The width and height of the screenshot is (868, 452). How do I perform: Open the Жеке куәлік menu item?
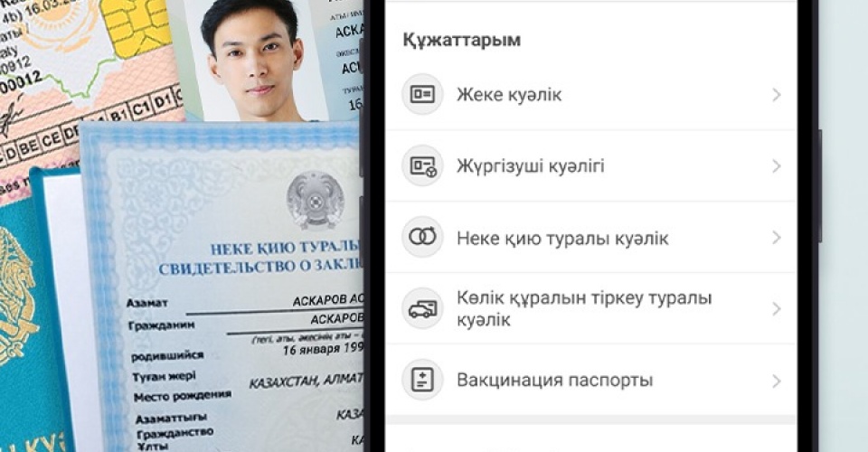[x=591, y=95]
